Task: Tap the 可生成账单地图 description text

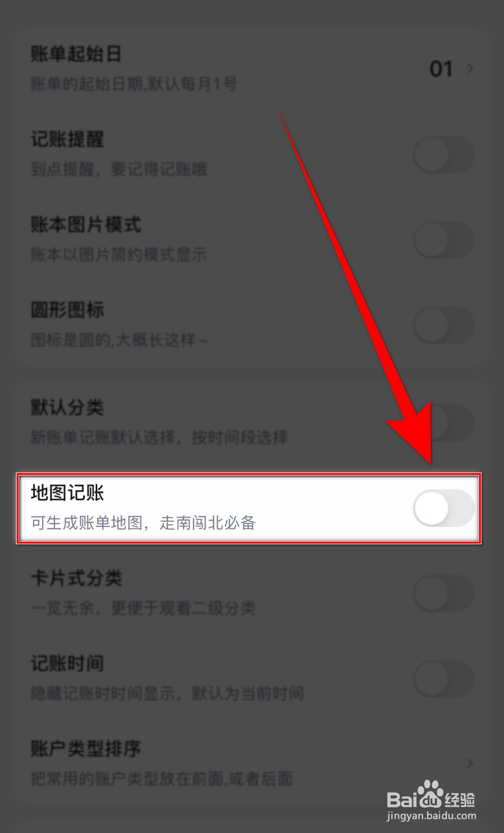Action: (143, 523)
